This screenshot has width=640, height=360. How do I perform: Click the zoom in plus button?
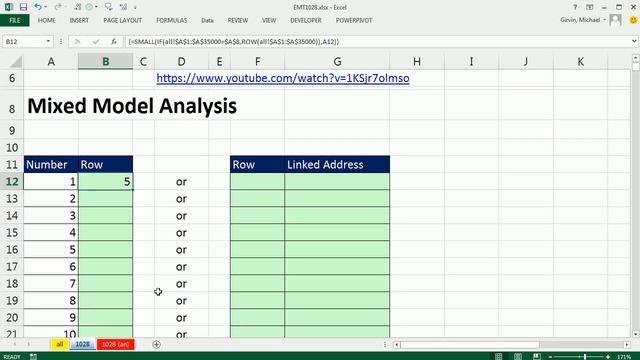click(609, 357)
